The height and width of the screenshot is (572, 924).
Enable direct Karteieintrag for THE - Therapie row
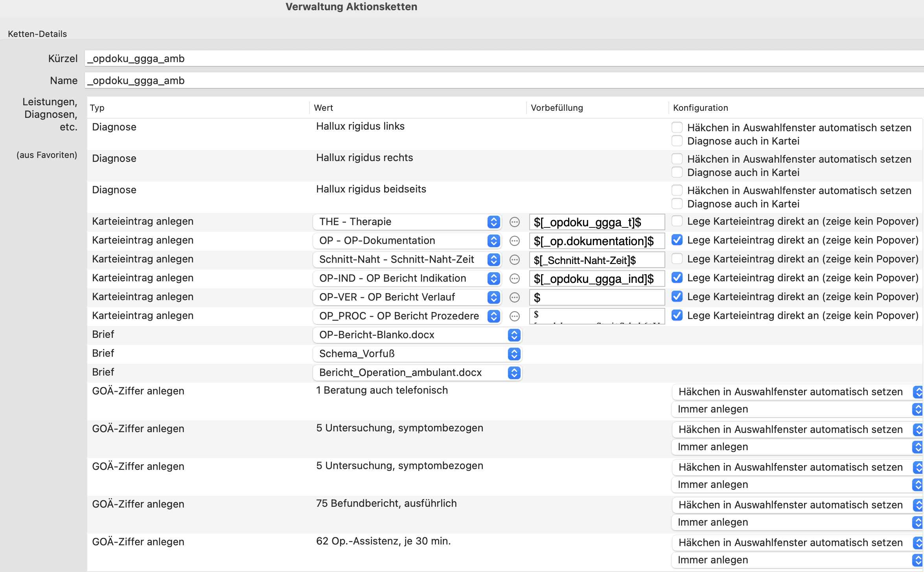coord(677,221)
